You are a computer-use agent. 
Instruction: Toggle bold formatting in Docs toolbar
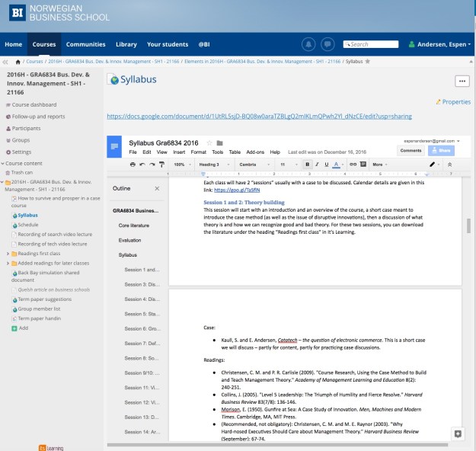[x=307, y=164]
